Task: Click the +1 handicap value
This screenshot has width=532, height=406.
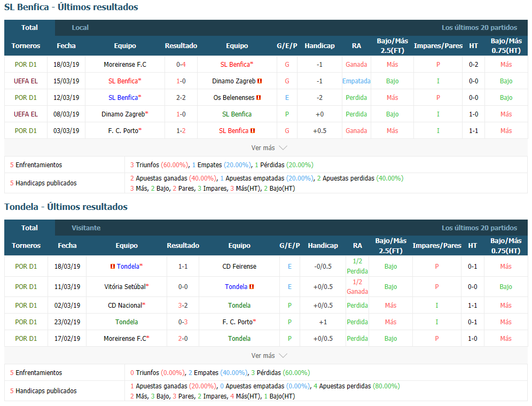Action: [323, 322]
